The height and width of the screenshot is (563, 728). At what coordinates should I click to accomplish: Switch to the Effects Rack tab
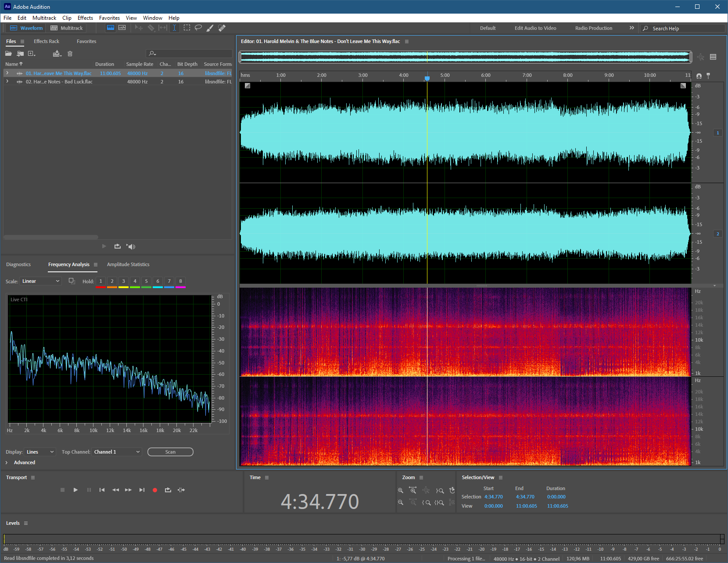click(x=47, y=41)
